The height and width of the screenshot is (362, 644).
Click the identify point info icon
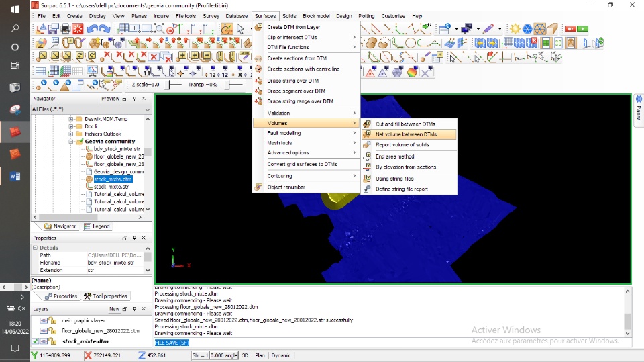(x=41, y=85)
